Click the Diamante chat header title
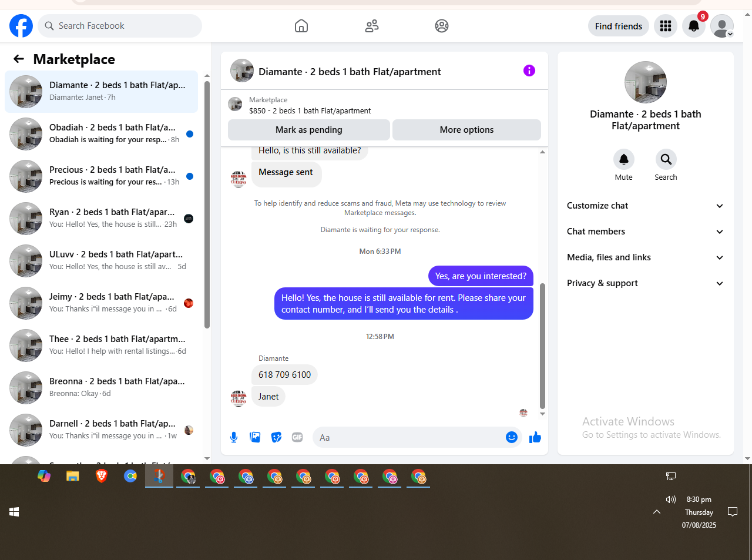Image resolution: width=752 pixels, height=560 pixels. [350, 72]
